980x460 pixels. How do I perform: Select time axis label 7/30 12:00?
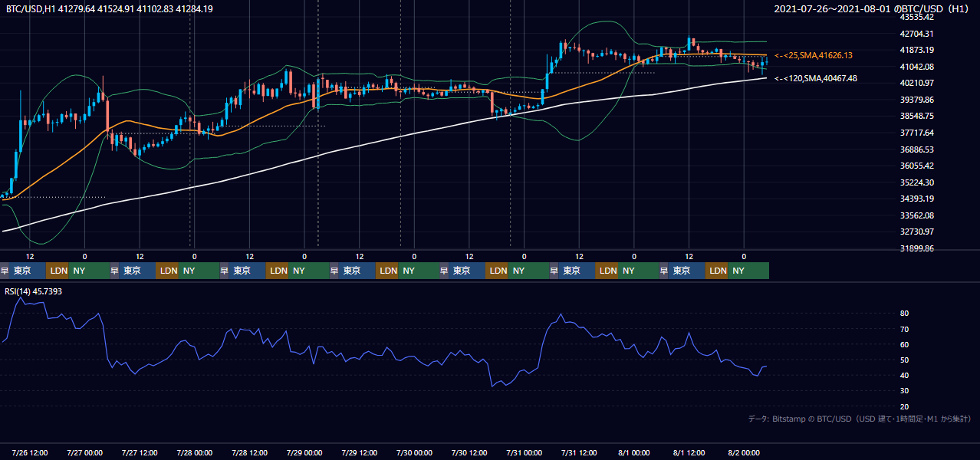pos(469,452)
